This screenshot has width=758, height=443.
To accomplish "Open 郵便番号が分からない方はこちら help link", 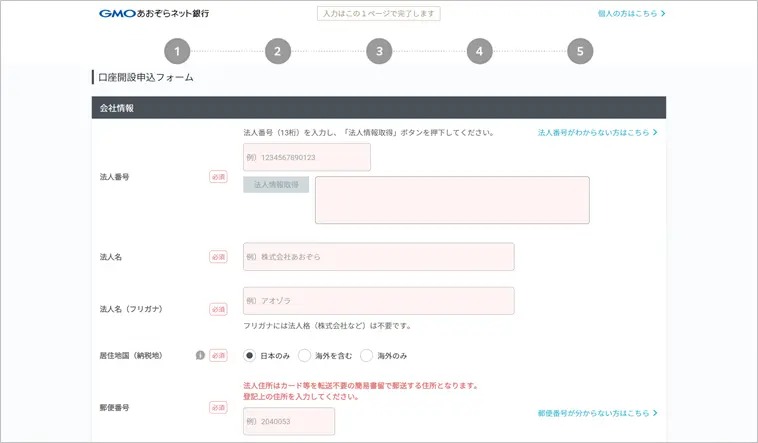I will point(597,412).
